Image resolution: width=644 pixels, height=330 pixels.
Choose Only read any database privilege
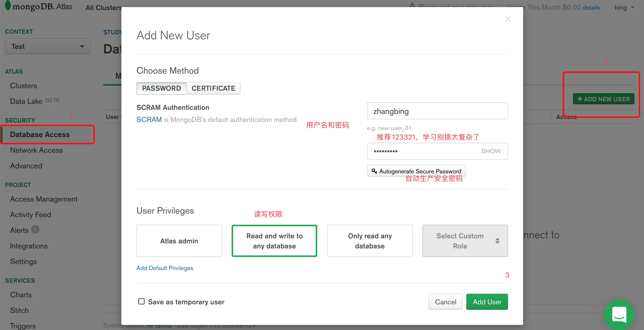point(370,241)
